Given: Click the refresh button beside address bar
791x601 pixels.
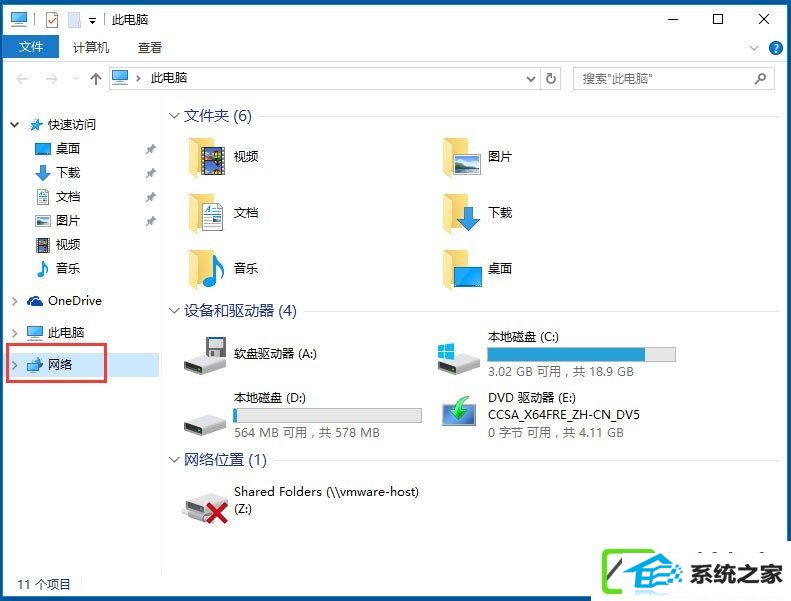Looking at the screenshot, I should pos(551,79).
